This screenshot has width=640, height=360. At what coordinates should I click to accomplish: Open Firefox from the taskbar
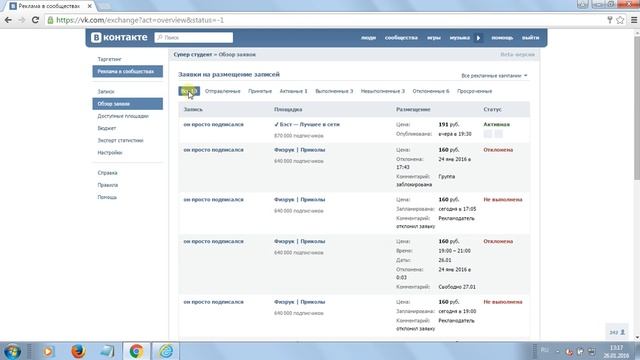[78, 351]
